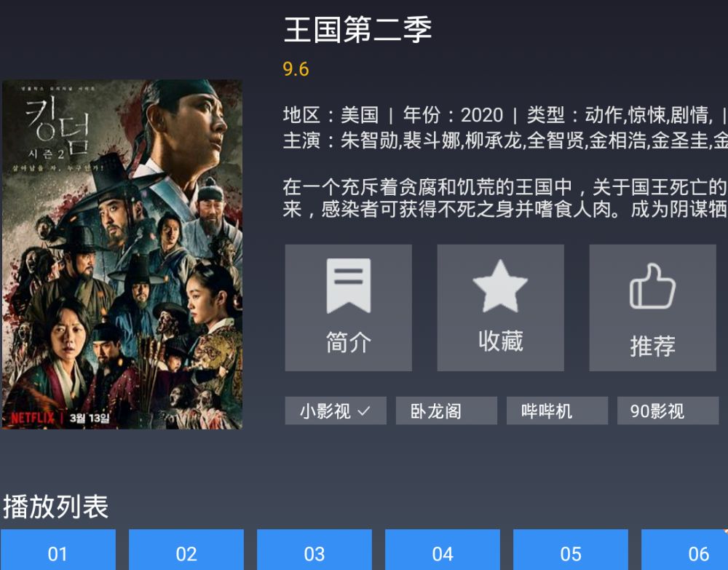The image size is (728, 570).
Task: Switch source to 哔哔机
Action: coord(557,411)
